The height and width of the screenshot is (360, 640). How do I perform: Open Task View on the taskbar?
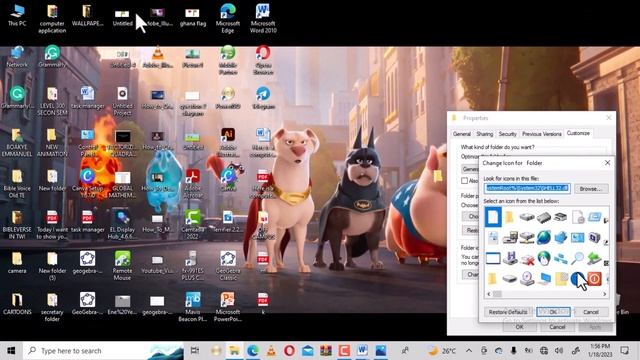tap(195, 351)
